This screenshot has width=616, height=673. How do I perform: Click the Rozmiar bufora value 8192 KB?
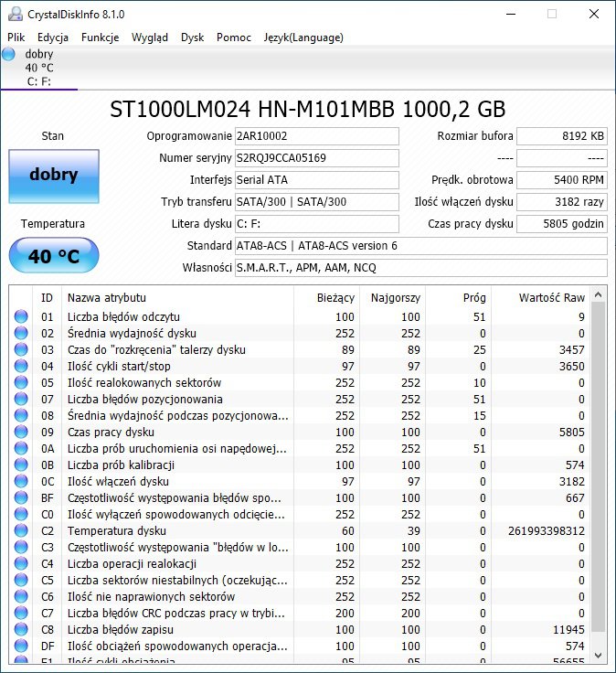pyautogui.click(x=561, y=136)
